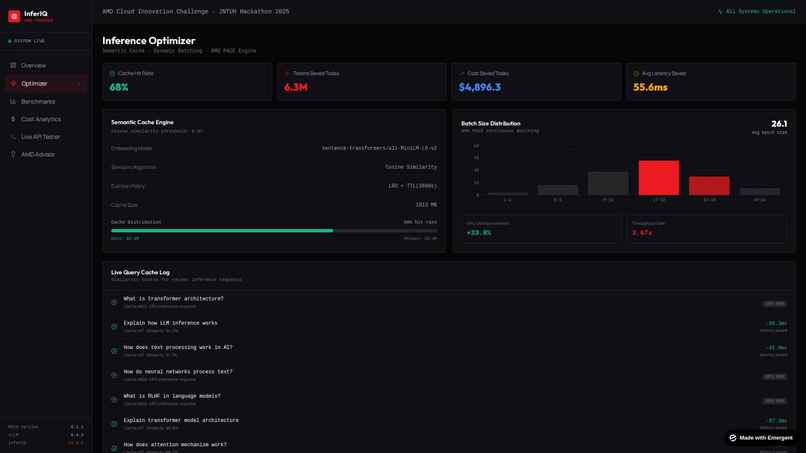Click the Live API Tester icon
Image resolution: width=806 pixels, height=453 pixels.
[x=13, y=137]
